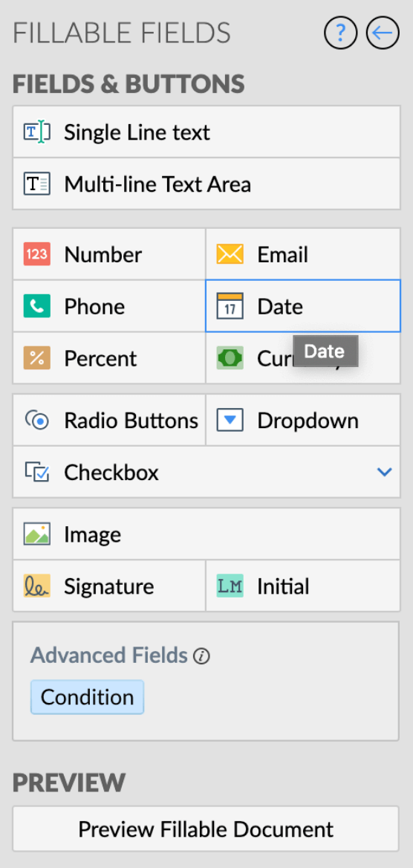Add a Single Line text field
Viewport: 413px width, 868px height.
pos(206,132)
